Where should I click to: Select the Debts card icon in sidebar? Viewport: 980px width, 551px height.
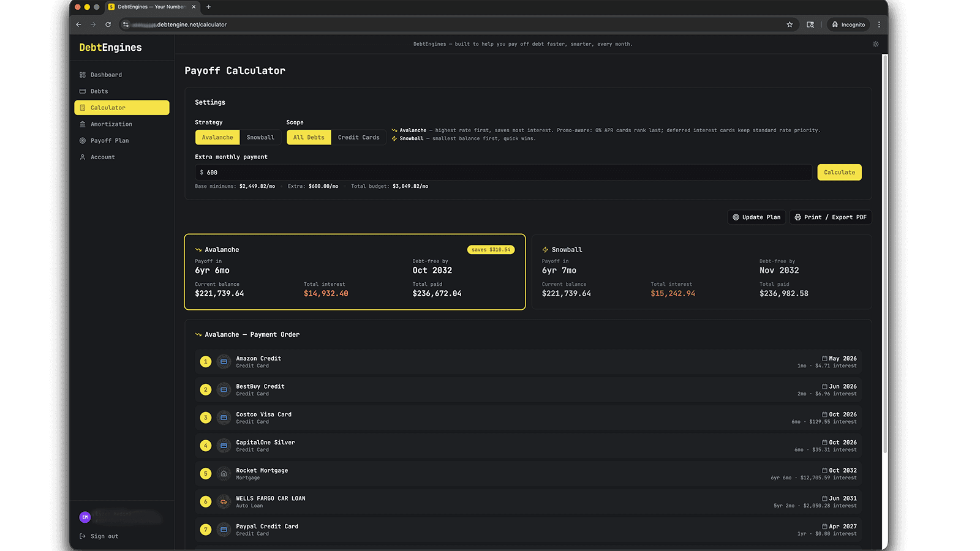click(x=83, y=91)
